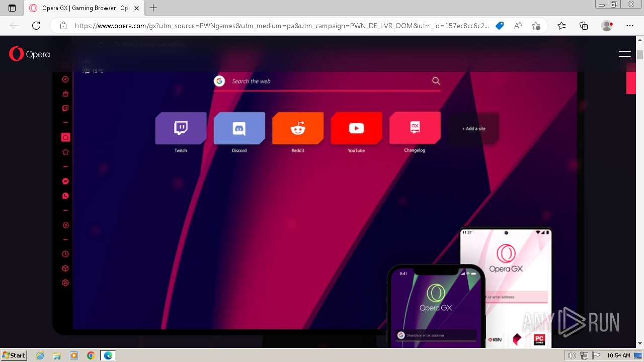Open the Windows Start menu

point(14,355)
